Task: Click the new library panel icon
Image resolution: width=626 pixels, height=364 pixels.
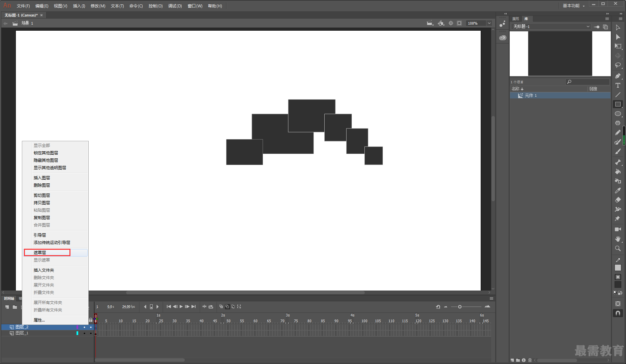Action: [605, 27]
